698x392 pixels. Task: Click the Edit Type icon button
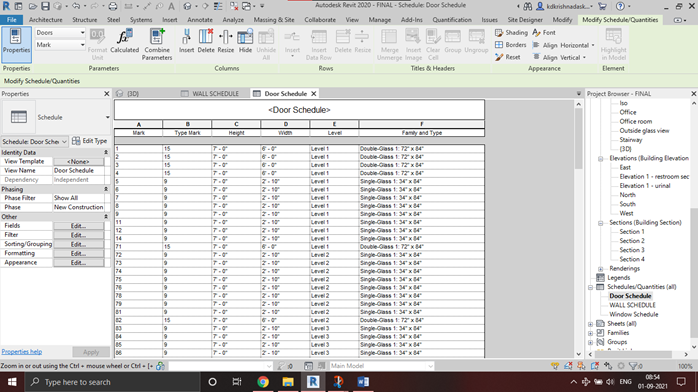(89, 141)
